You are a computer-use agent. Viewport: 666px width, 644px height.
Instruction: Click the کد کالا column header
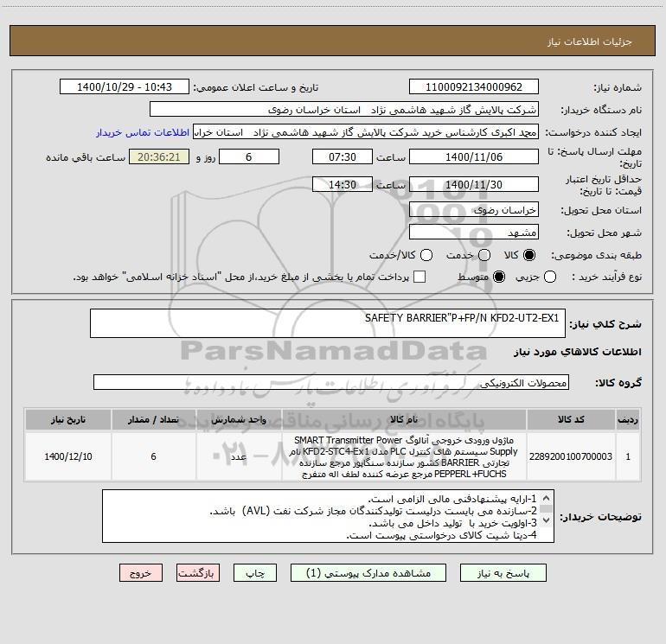(571, 419)
